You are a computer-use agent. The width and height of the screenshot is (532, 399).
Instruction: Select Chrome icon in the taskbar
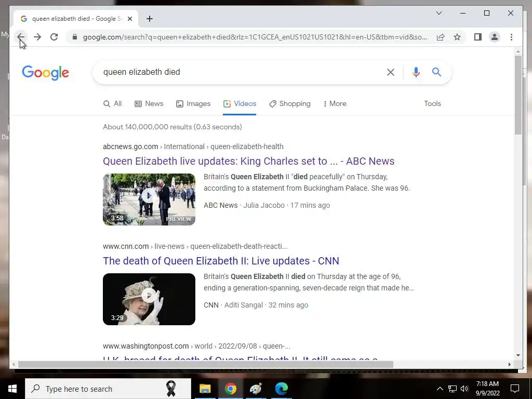pyautogui.click(x=230, y=389)
